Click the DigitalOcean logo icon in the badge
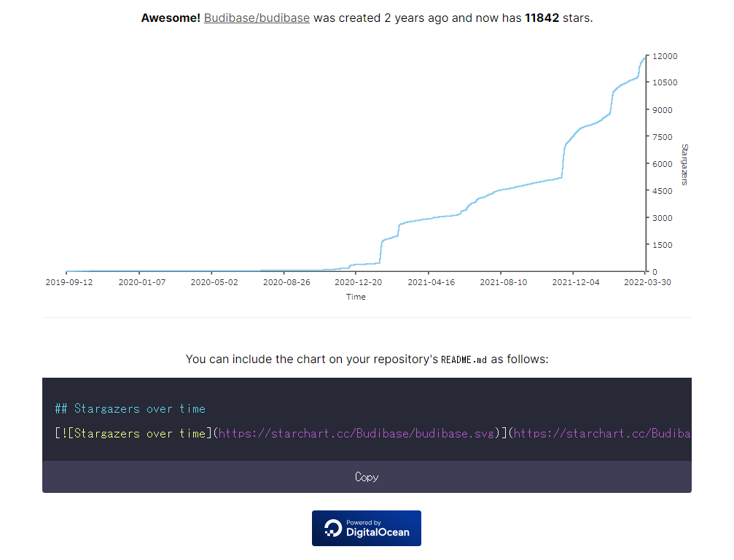This screenshot has height=560, width=734. (333, 529)
